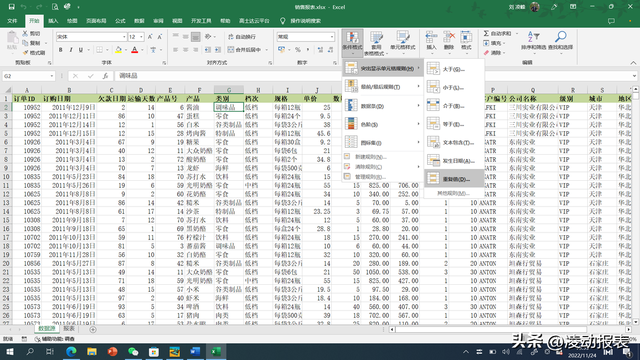Choose Equal To (等于) rule
This screenshot has width=640, height=360.
(454, 124)
